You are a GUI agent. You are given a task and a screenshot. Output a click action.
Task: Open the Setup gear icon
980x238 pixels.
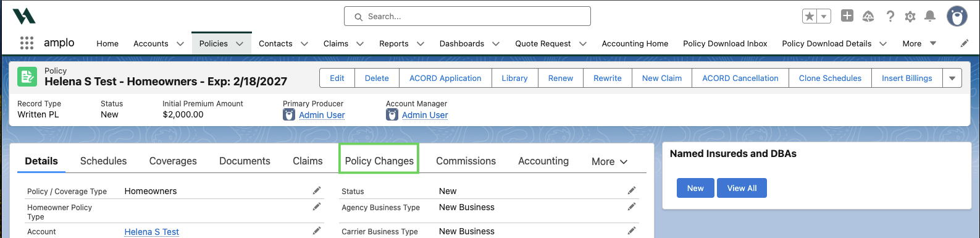click(x=910, y=17)
